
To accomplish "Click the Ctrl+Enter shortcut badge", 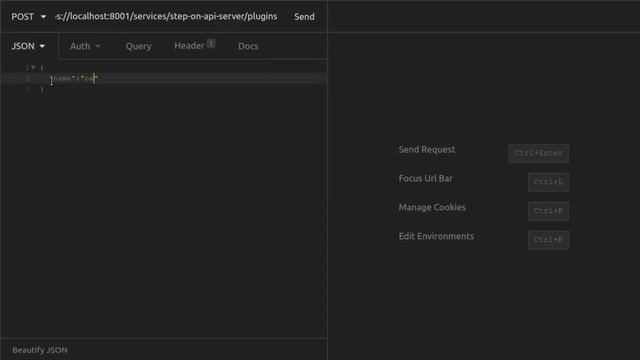I will 538,153.
